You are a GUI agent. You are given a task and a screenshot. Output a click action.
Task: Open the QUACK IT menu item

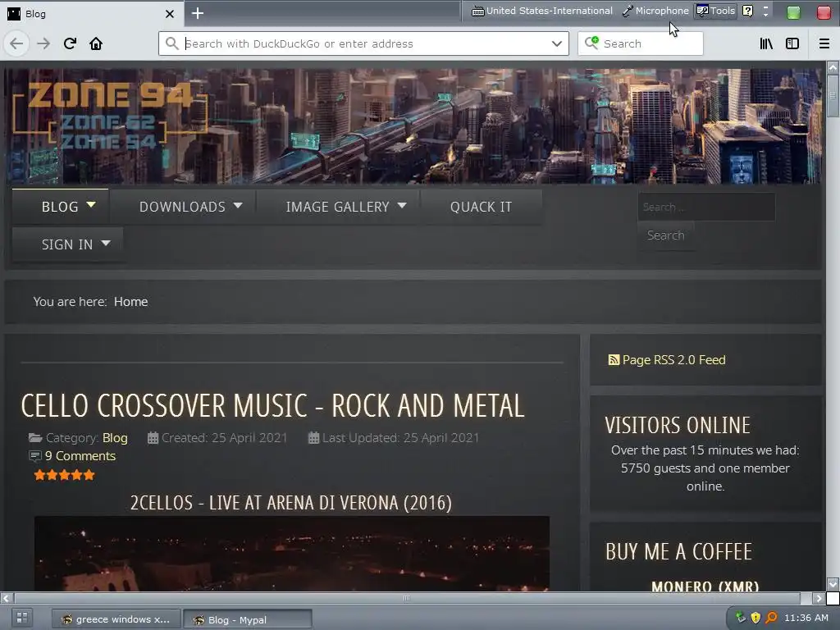[481, 207]
